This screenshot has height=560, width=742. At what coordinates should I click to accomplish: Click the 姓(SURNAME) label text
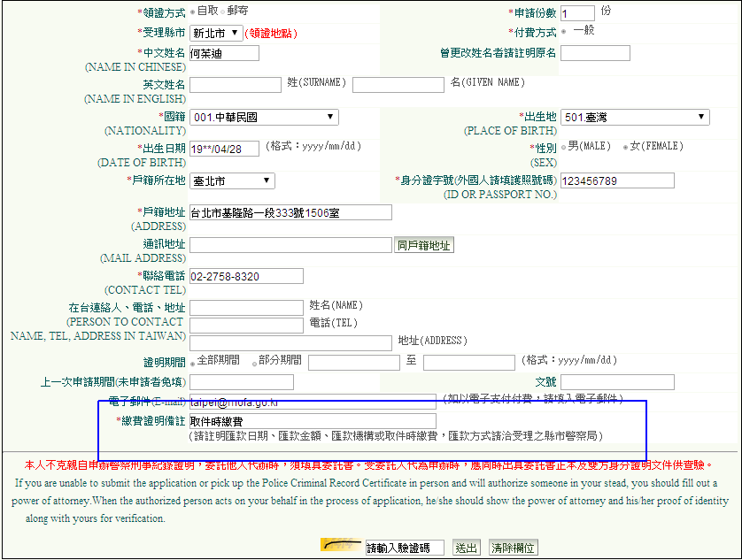(x=317, y=82)
